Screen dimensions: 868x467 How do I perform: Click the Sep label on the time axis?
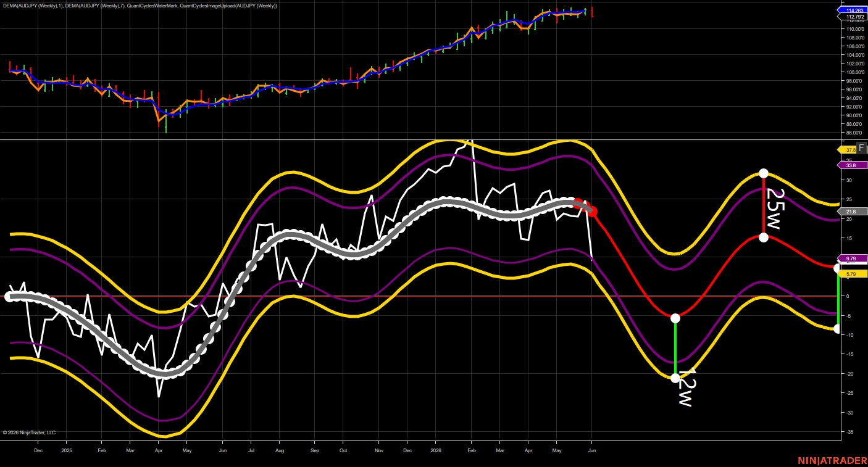point(314,450)
